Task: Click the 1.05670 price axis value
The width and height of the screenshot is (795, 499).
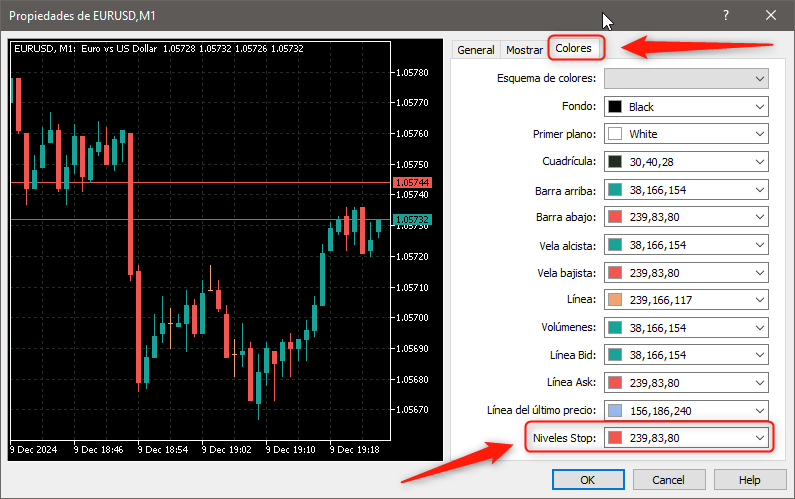Action: pos(412,409)
